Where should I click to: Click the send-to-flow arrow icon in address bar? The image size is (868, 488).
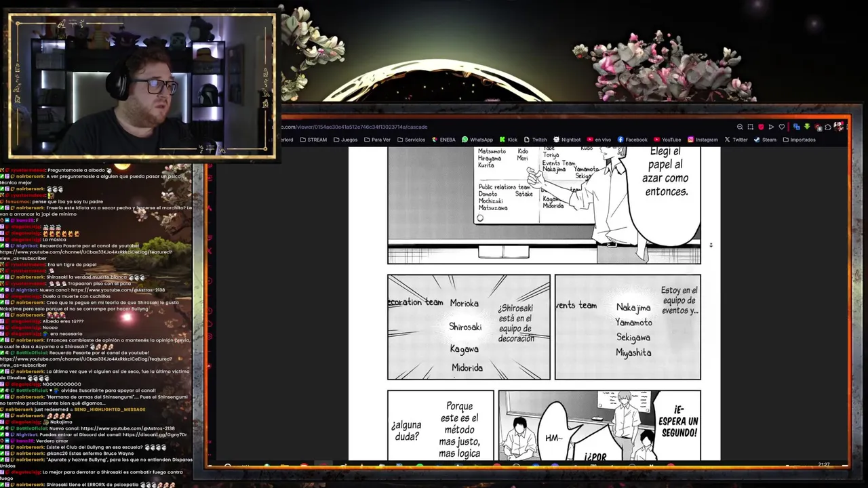point(771,127)
